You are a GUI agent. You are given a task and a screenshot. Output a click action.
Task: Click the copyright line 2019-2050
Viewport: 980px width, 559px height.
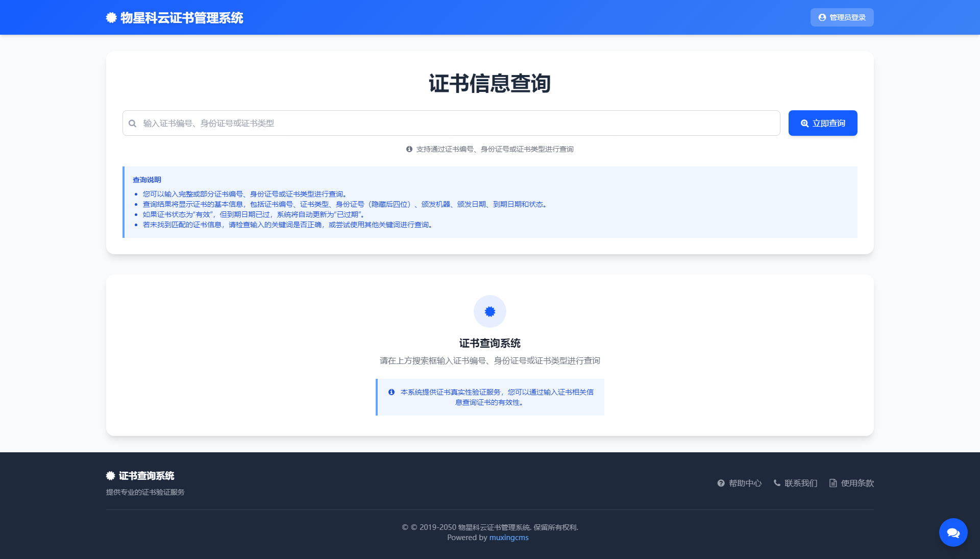(x=490, y=527)
